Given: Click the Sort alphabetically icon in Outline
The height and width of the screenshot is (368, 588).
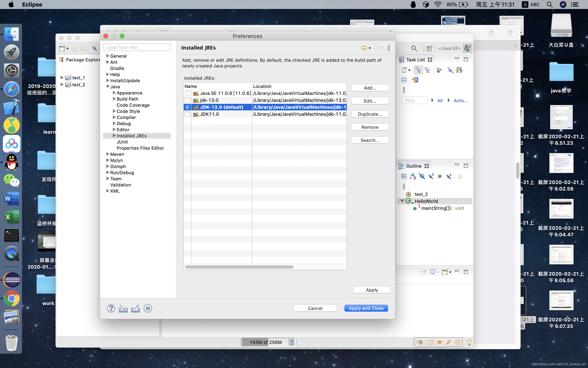Looking at the screenshot, I should [x=413, y=176].
